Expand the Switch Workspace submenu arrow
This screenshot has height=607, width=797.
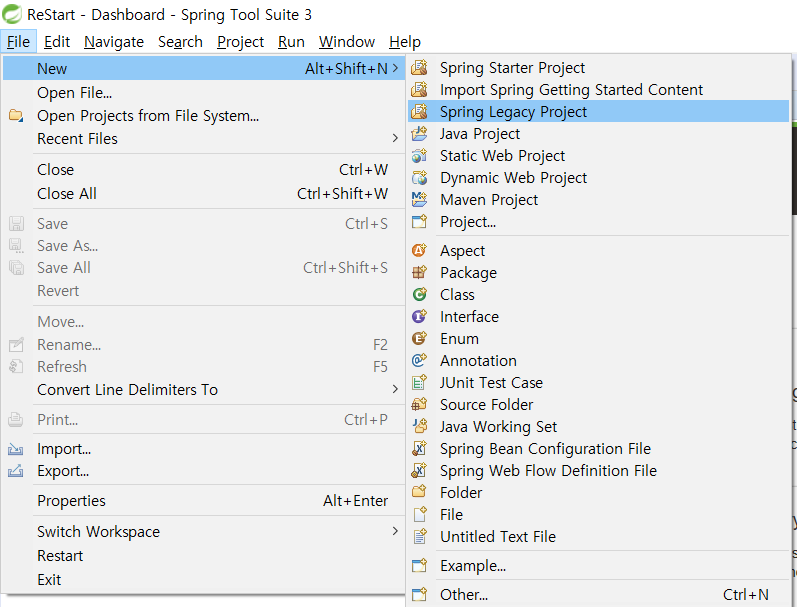tap(395, 531)
